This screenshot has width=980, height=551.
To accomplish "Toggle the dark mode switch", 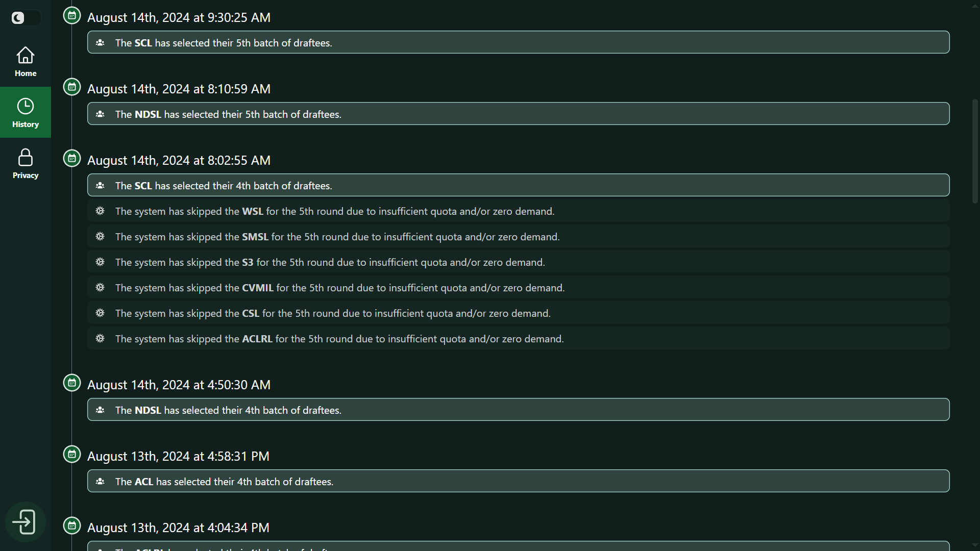I will (26, 18).
